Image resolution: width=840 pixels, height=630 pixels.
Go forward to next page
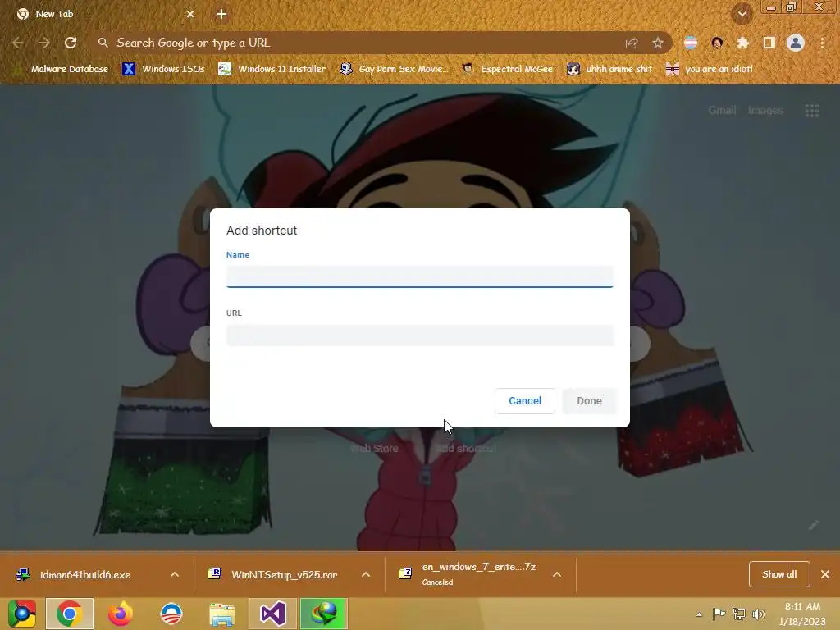coord(44,43)
